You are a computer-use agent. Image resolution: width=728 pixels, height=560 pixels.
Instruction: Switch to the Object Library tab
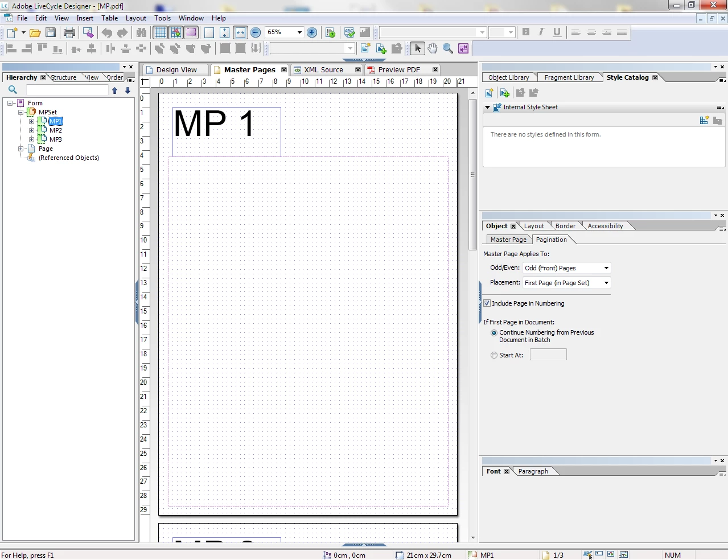tap(508, 77)
